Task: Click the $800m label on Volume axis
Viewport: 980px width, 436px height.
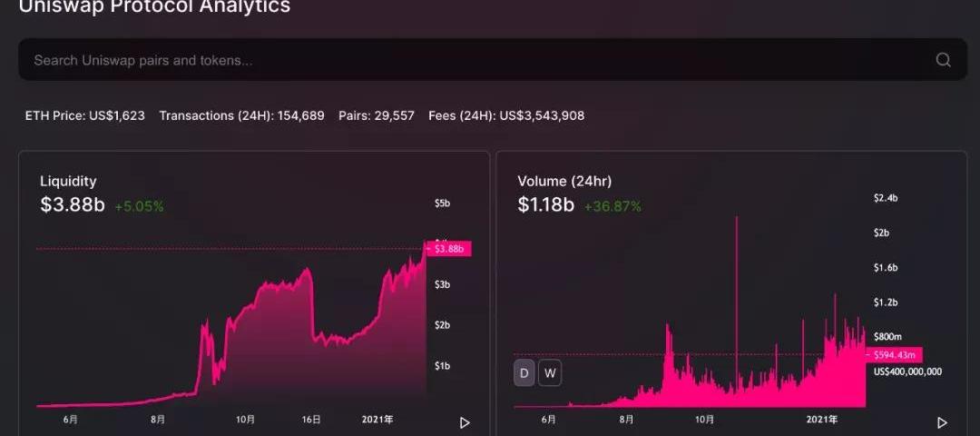Action: tap(887, 337)
